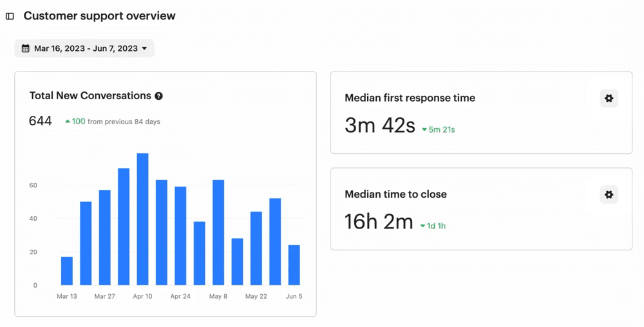Click the Apr 24 bar in chart
This screenshot has width=644, height=327.
180,236
